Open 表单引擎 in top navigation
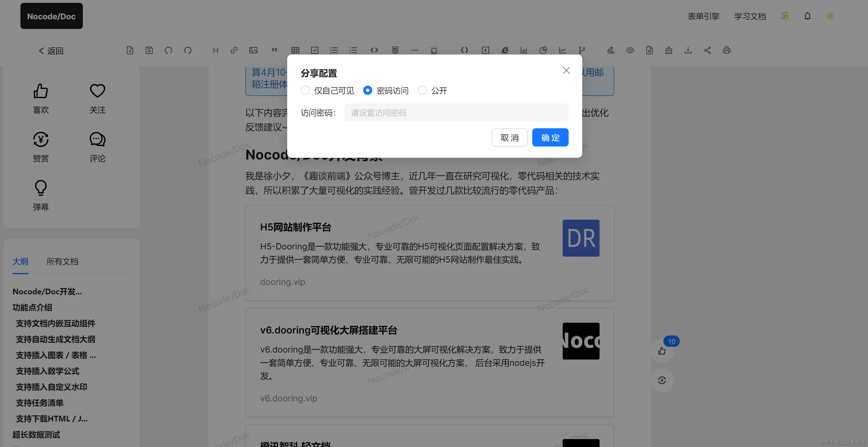This screenshot has width=868, height=447. [703, 16]
